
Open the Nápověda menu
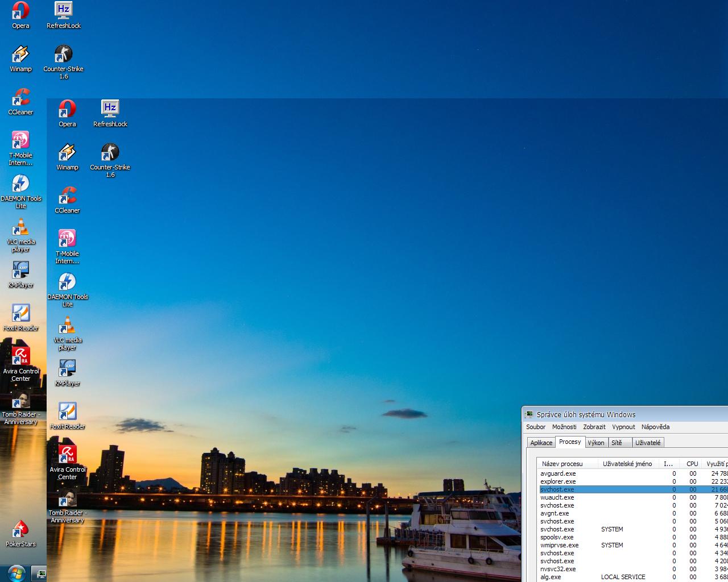(655, 427)
